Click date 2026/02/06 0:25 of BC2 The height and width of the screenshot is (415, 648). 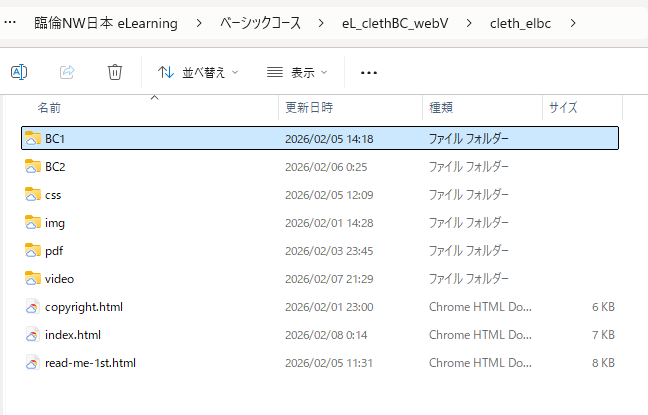tap(326, 167)
